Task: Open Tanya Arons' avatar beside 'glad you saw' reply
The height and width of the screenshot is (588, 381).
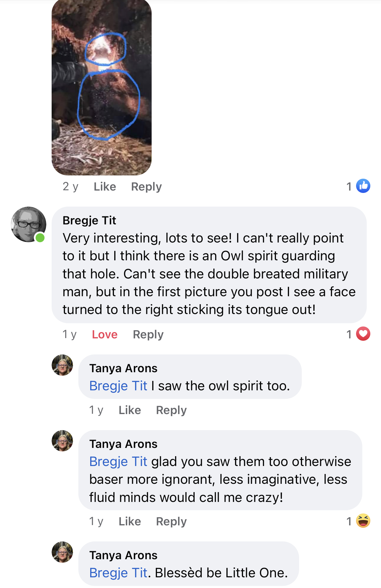Action: (62, 441)
